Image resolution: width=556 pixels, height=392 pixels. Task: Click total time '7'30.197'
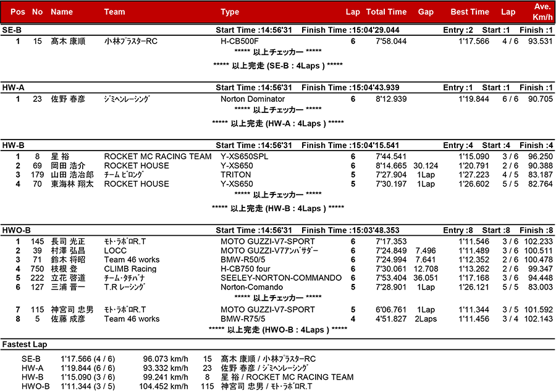coord(391,184)
